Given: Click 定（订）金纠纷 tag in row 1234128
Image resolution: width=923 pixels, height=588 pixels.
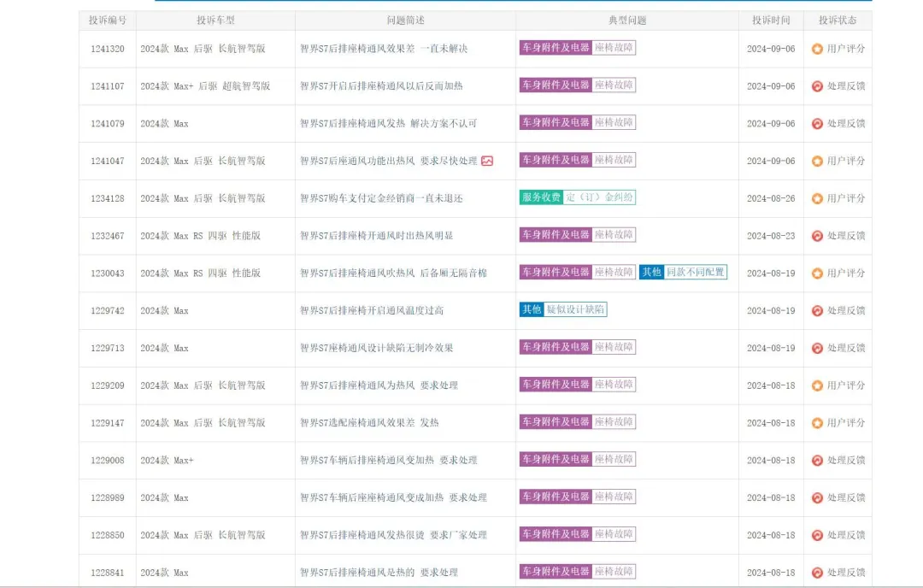Looking at the screenshot, I should click(599, 197).
